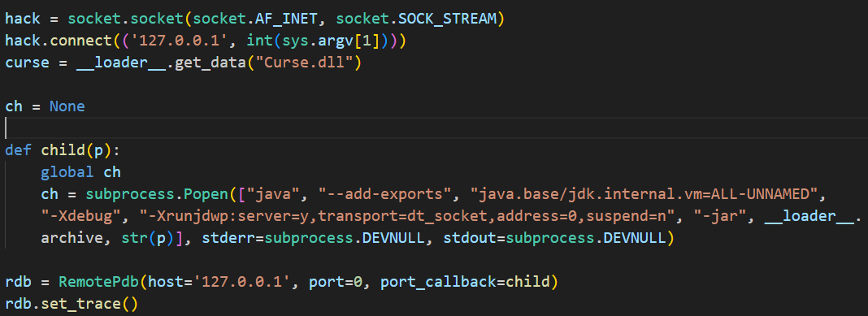The height and width of the screenshot is (316, 868).
Task: Click str(p) in the Popen arguments
Action: [149, 239]
